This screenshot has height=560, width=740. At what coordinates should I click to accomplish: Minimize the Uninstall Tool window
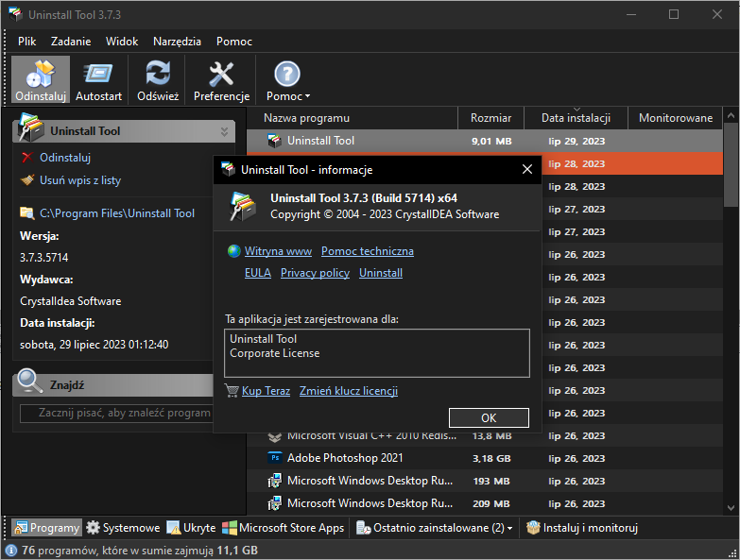click(631, 14)
